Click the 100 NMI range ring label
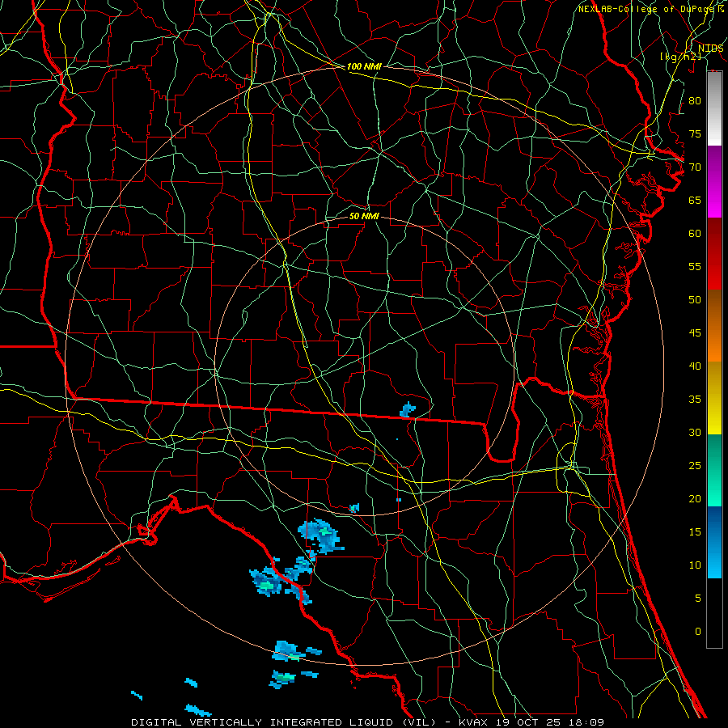This screenshot has width=728, height=728. click(x=364, y=66)
